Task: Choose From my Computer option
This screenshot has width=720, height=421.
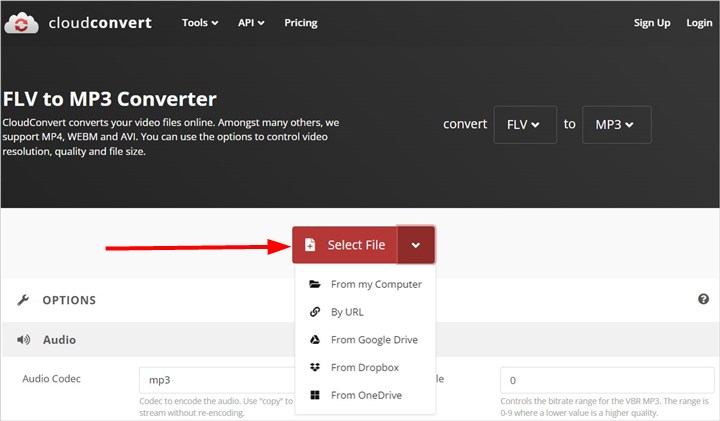Action: tap(375, 284)
